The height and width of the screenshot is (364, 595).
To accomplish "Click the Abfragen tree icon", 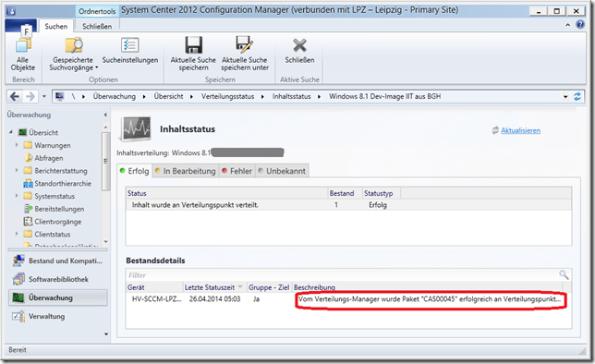I will pyautogui.click(x=28, y=158).
